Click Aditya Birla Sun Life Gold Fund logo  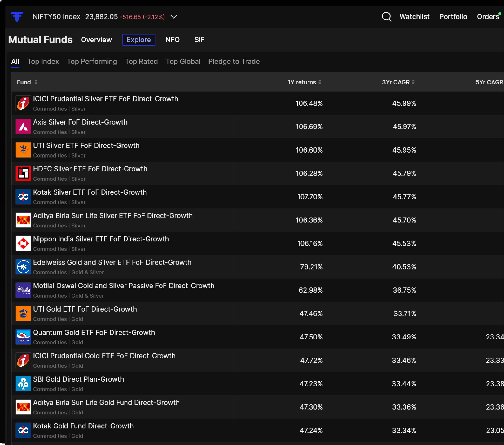pyautogui.click(x=23, y=407)
